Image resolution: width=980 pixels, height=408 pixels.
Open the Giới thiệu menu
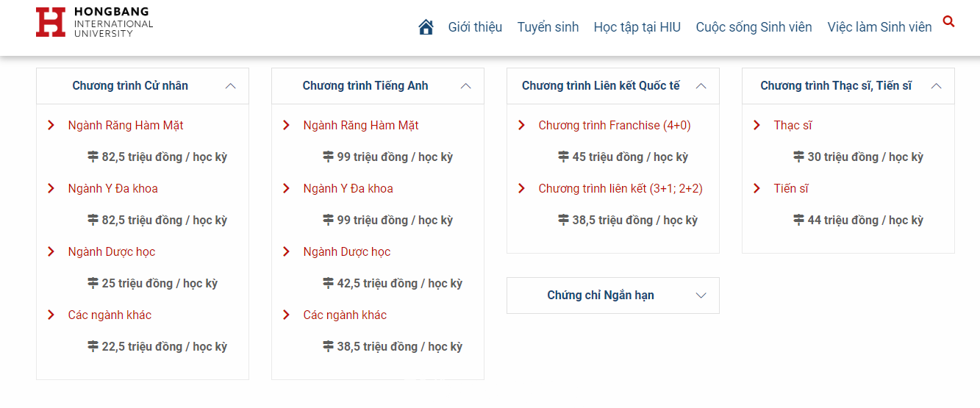[475, 27]
